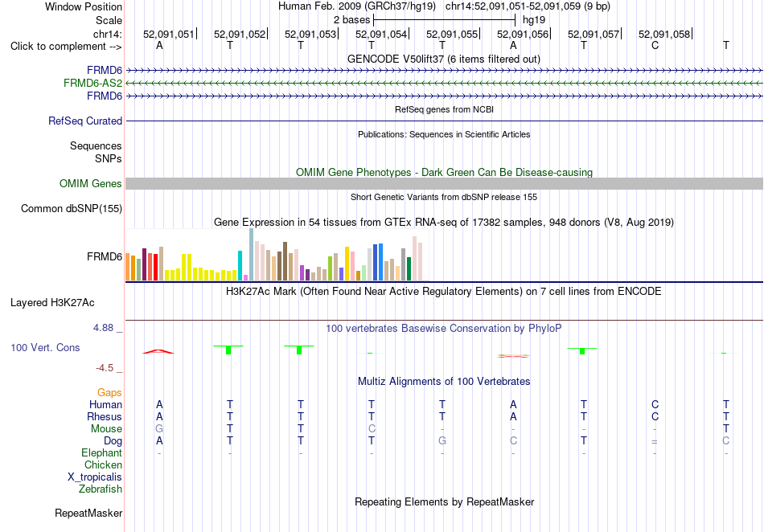Open 'OMIM Gene Phenotypes' track title
Screen dimensions: 764x532
point(444,172)
